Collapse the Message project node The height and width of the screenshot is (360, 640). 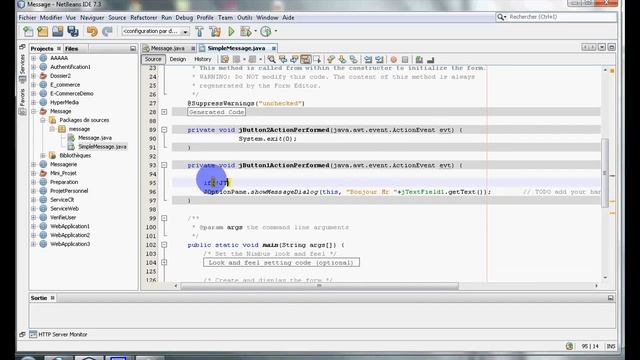pos(34,111)
